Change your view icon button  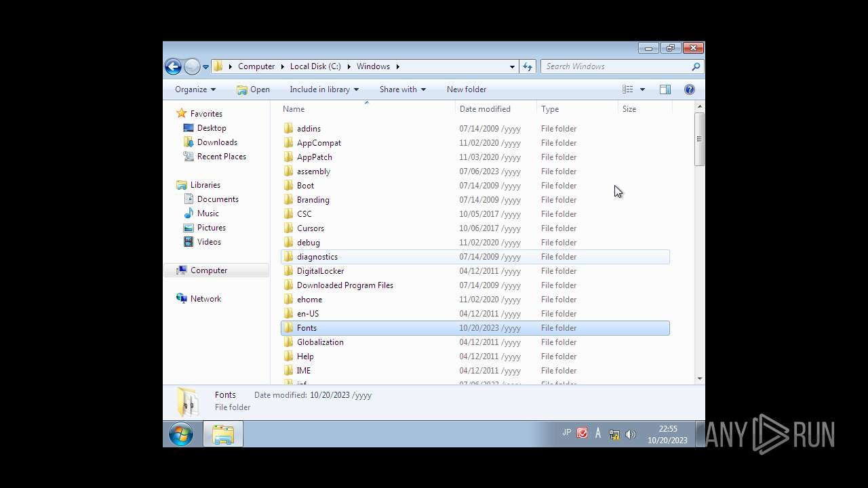pyautogui.click(x=628, y=89)
